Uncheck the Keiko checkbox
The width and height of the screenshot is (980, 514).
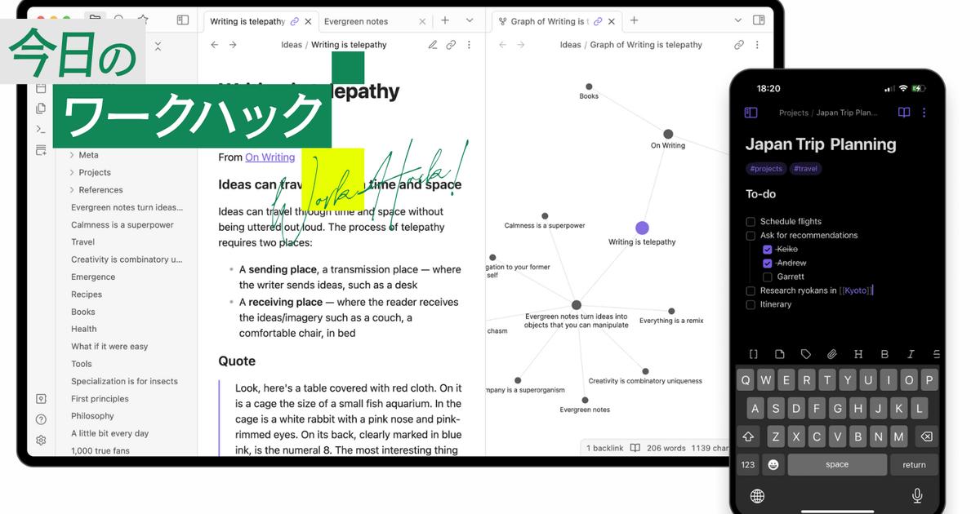pyautogui.click(x=767, y=250)
